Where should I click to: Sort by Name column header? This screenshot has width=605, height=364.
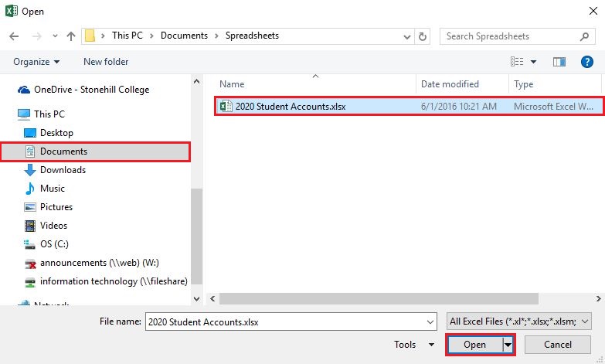coord(232,84)
